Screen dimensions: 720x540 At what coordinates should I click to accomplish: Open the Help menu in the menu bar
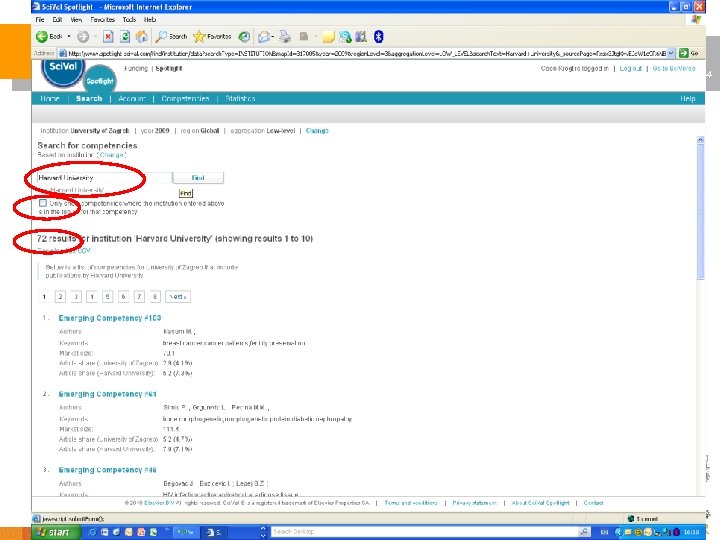(150, 19)
